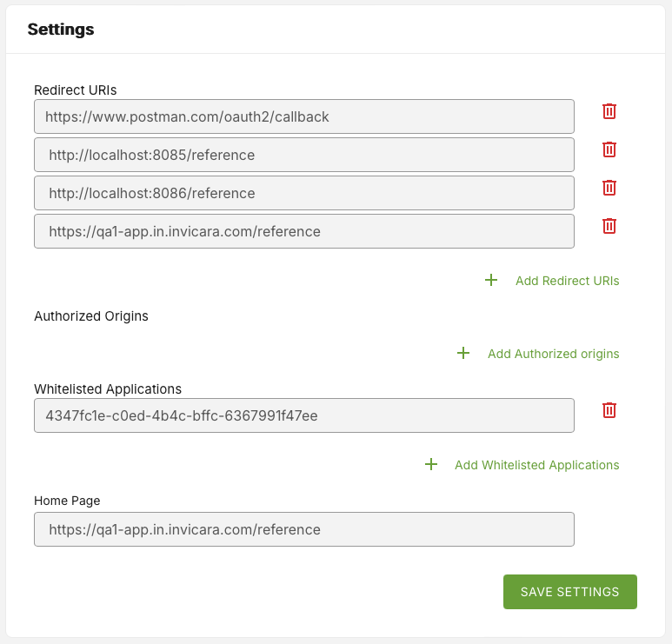Screen dimensions: 672x644
Task: Click the plus icon beside Add Redirect URIs
Action: tap(491, 281)
